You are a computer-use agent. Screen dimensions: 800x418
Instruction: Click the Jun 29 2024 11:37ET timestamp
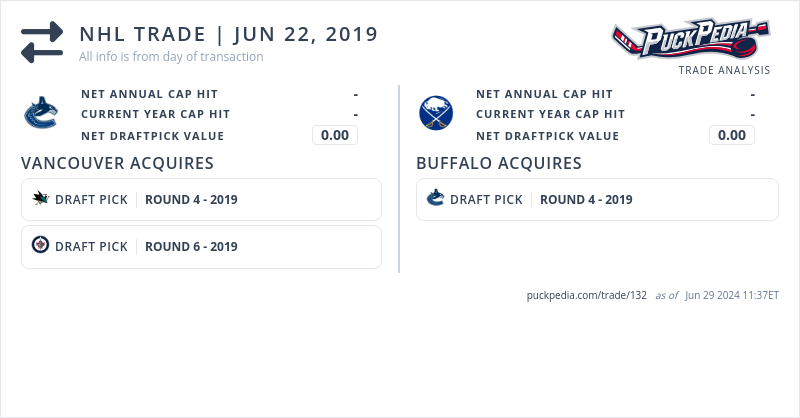coord(732,296)
